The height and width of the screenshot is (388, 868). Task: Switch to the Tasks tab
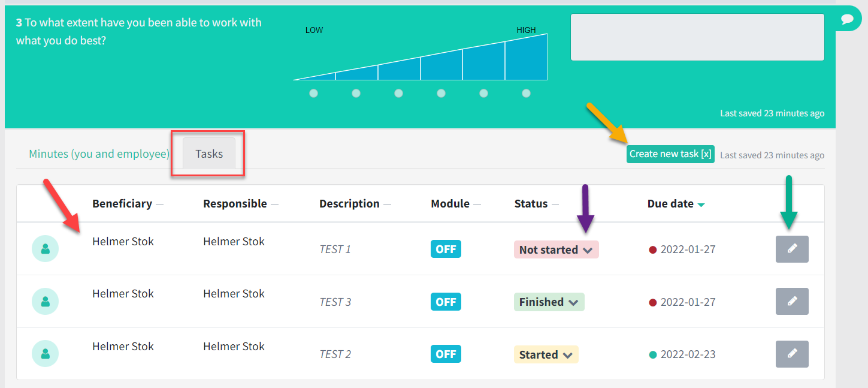(209, 154)
